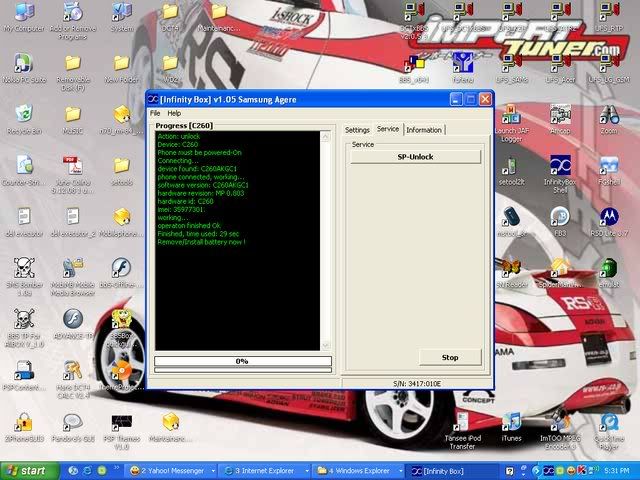The image size is (640, 480).
Task: Open the Internet Explorer taskbar group
Action: pyautogui.click(x=264, y=471)
